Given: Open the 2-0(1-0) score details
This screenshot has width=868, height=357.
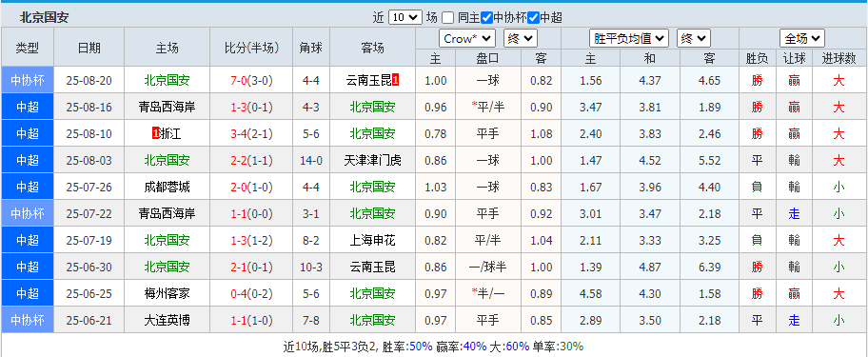Looking at the screenshot, I should (x=251, y=188).
